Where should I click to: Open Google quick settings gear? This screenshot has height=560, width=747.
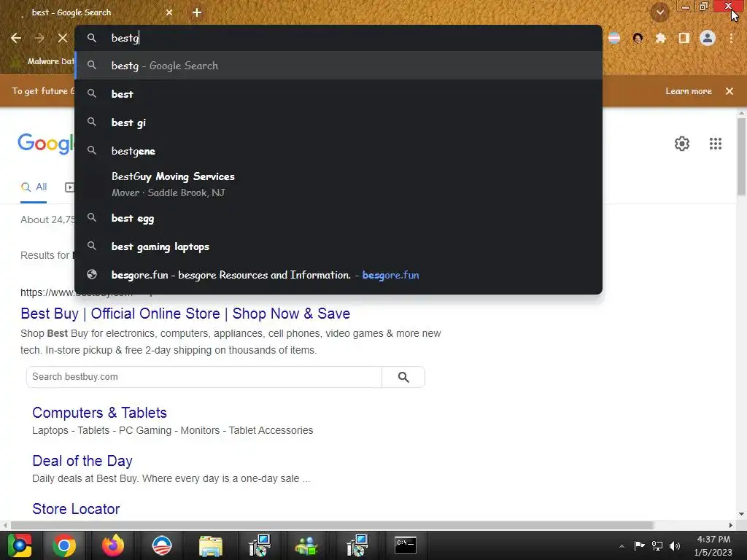click(682, 144)
